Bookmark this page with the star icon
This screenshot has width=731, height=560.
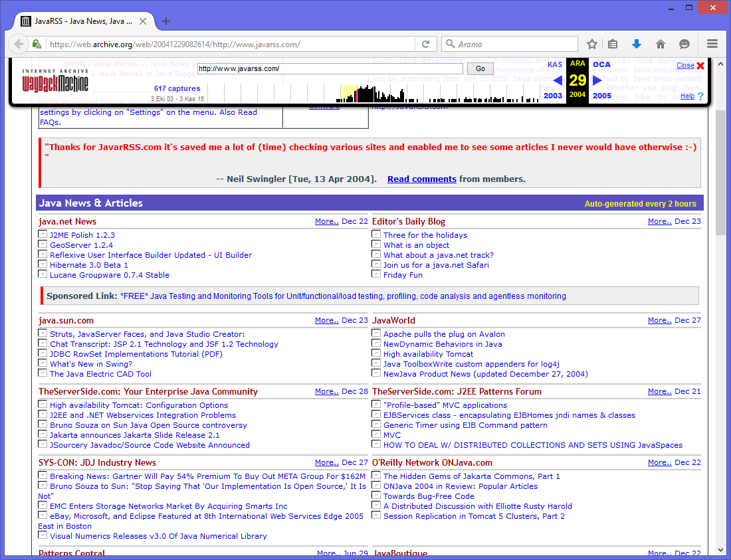coord(592,45)
